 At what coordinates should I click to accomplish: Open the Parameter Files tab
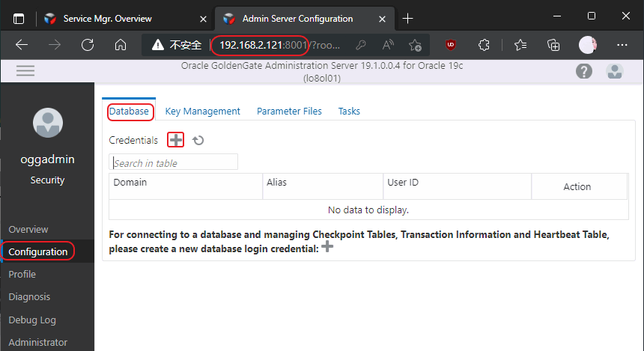pyautogui.click(x=289, y=111)
